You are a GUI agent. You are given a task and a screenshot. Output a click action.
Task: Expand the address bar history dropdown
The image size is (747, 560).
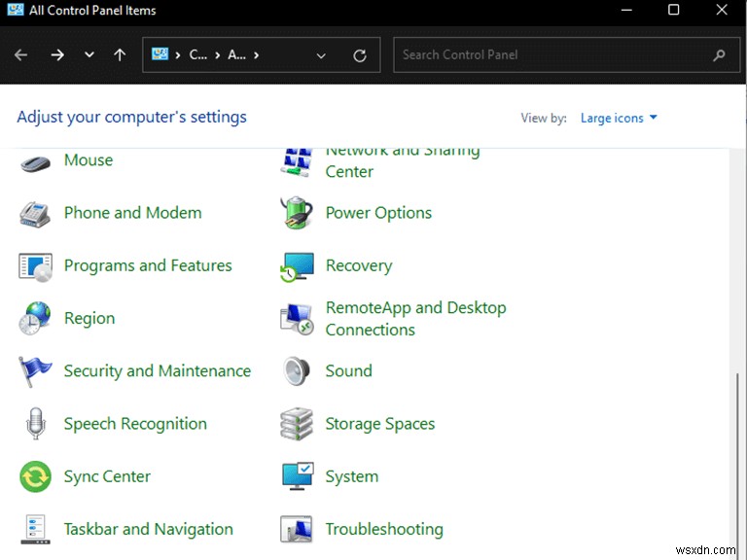point(321,55)
